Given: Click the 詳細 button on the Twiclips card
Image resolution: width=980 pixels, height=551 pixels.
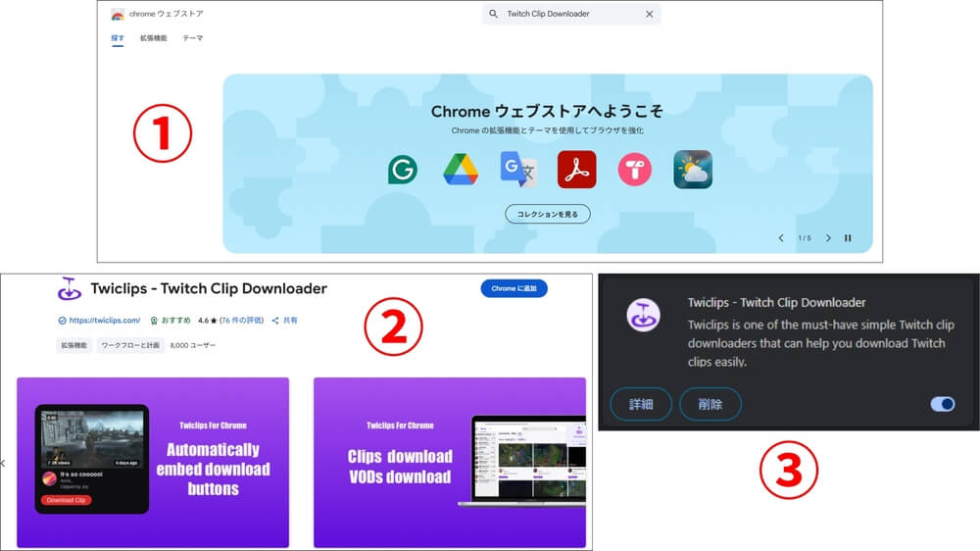Looking at the screenshot, I should [x=641, y=404].
